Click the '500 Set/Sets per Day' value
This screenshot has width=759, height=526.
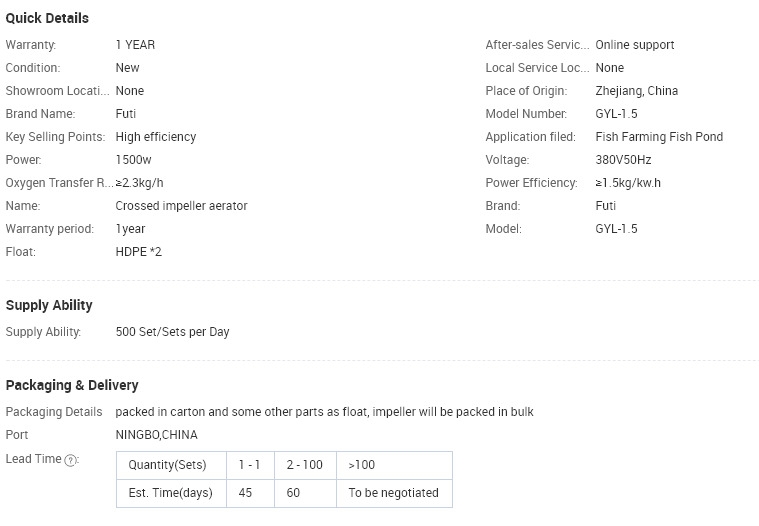point(172,332)
